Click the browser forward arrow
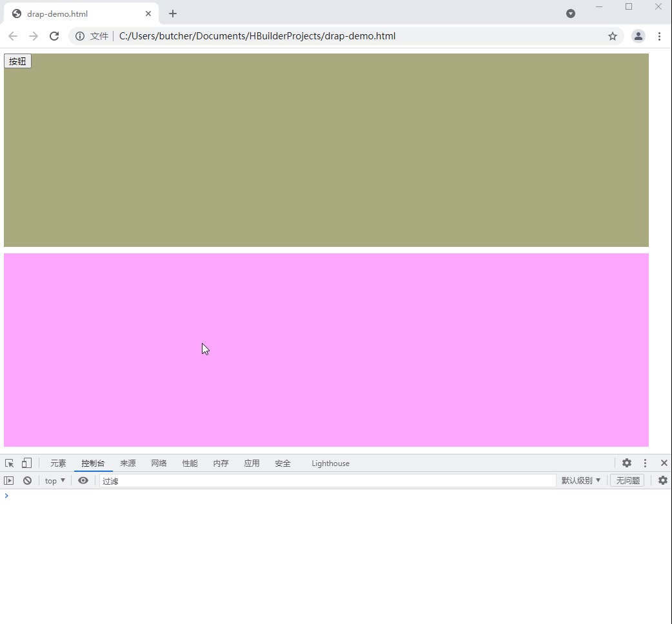 [x=34, y=36]
